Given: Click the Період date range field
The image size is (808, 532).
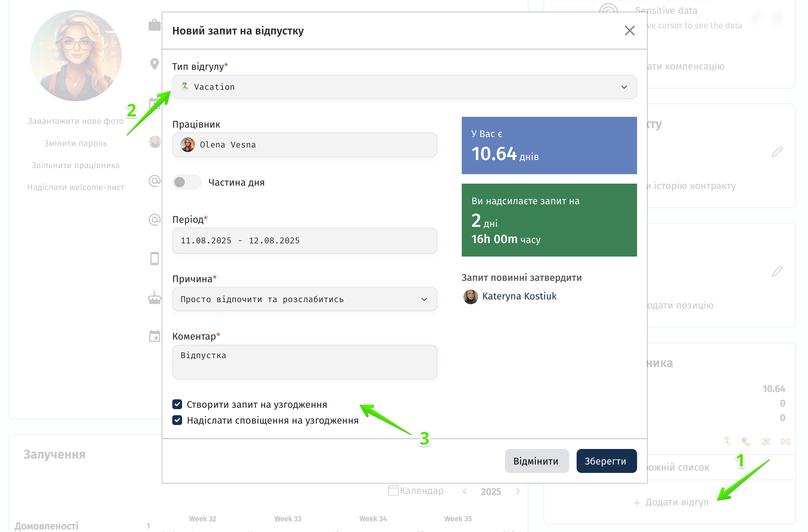Looking at the screenshot, I should [305, 241].
